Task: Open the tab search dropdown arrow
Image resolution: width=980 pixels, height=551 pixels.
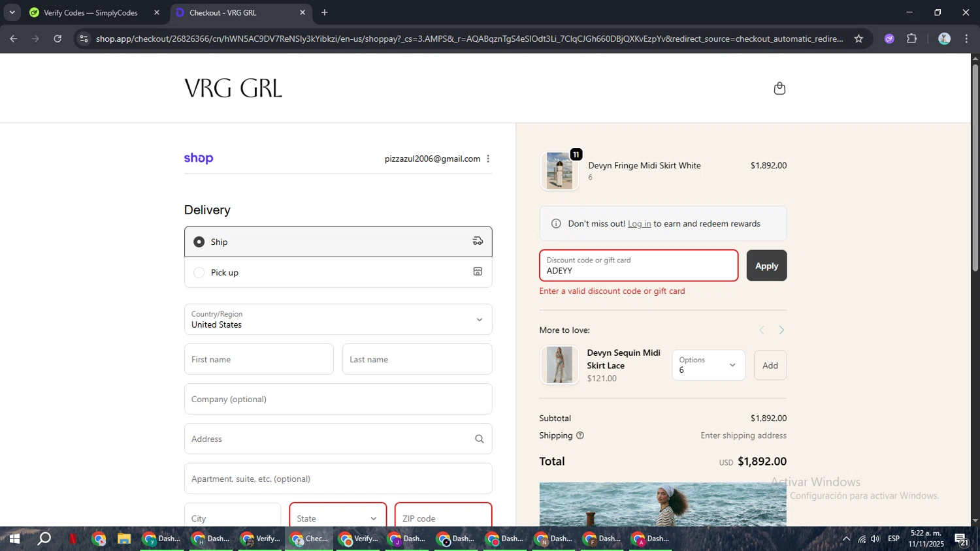Action: pyautogui.click(x=12, y=12)
